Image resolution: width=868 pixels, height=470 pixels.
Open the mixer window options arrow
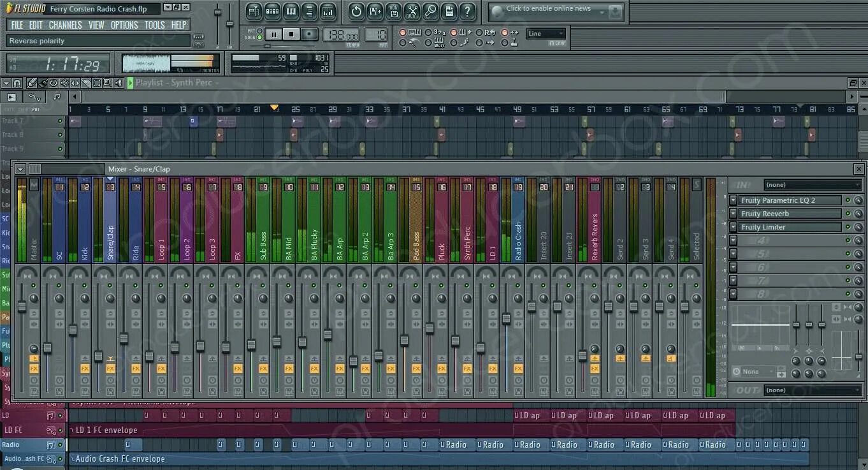21,169
